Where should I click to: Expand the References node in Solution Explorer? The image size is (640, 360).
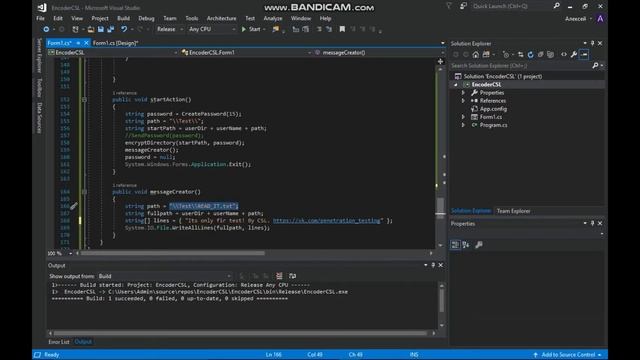tap(463, 101)
